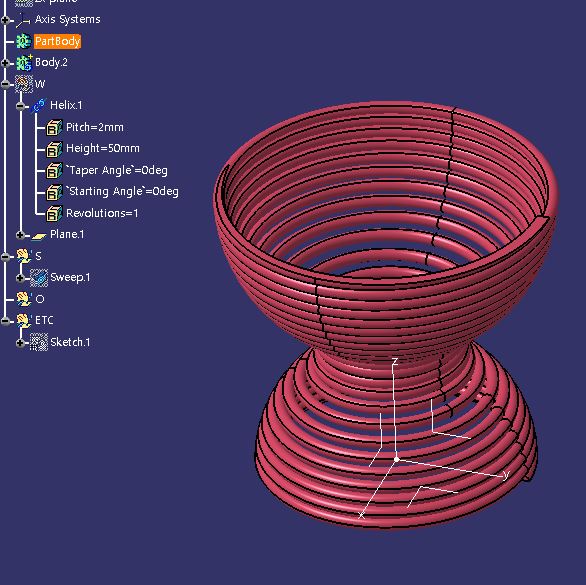Image resolution: width=586 pixels, height=585 pixels.
Task: Select the S tree label
Action: click(x=38, y=256)
